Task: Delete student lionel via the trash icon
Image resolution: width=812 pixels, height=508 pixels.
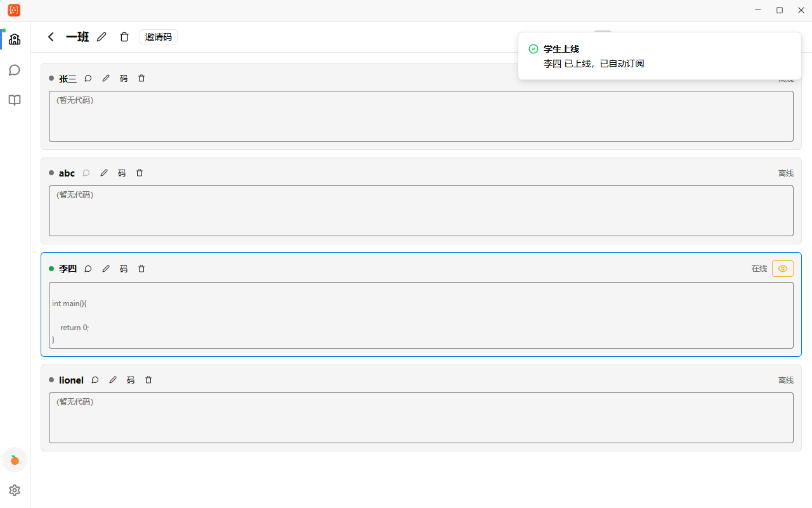Action: [x=148, y=380]
